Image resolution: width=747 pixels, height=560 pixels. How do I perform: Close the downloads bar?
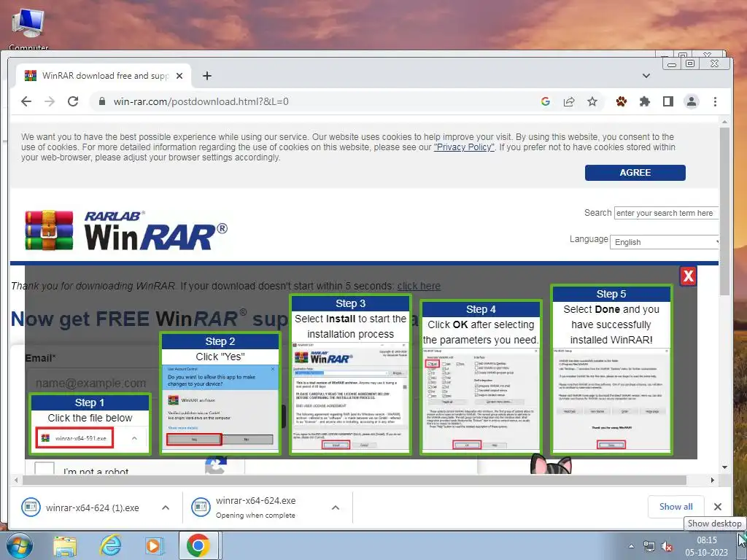click(718, 507)
